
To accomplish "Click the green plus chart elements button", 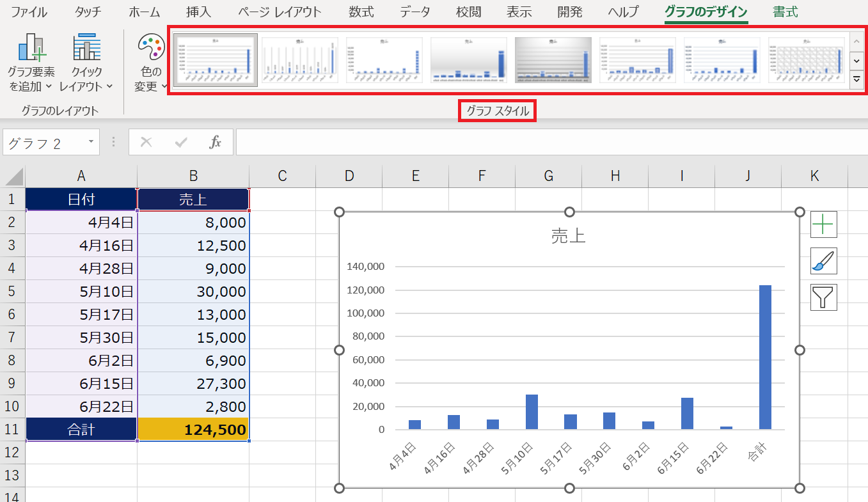I will tap(823, 224).
